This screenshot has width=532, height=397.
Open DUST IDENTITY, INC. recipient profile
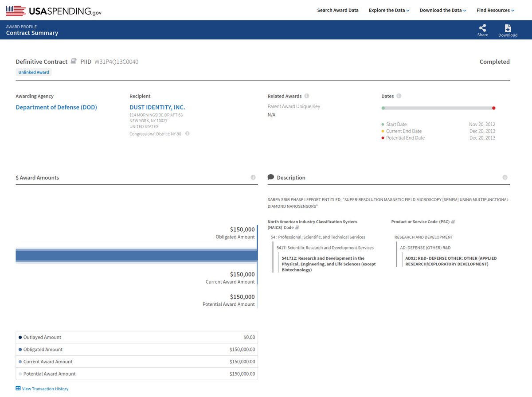point(157,107)
